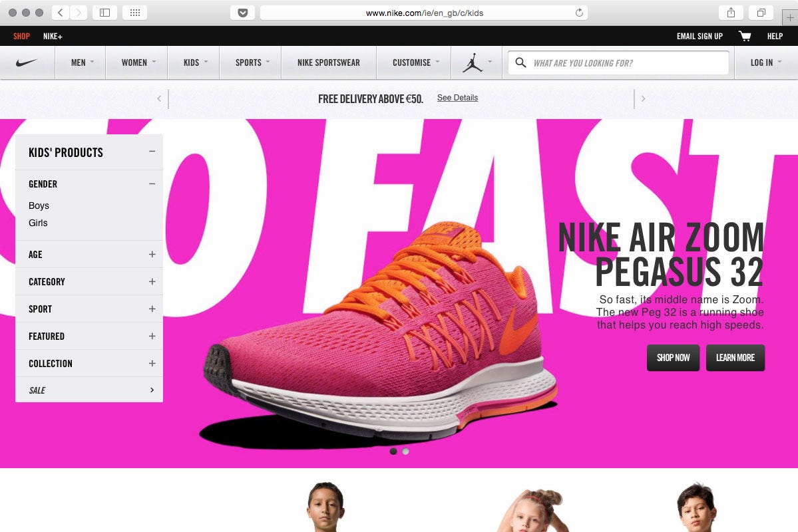
Task: Click the Nike swoosh logo
Action: coord(27,63)
